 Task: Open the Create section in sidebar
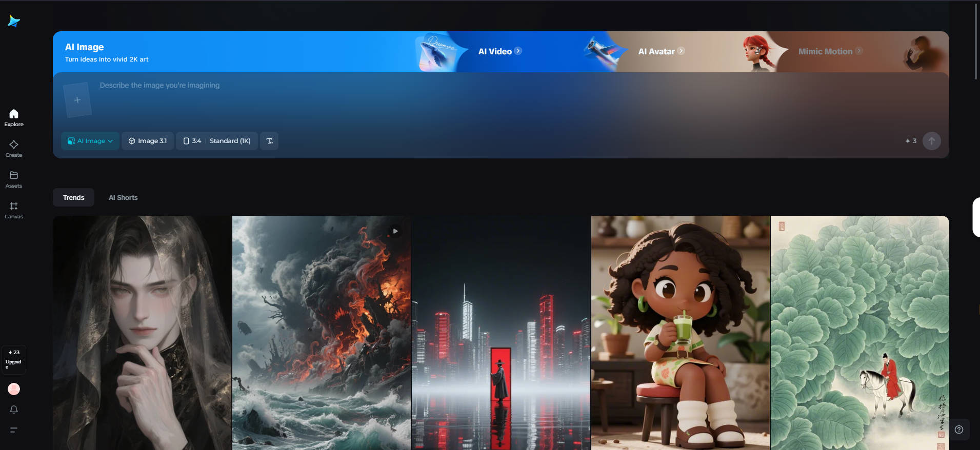(14, 149)
